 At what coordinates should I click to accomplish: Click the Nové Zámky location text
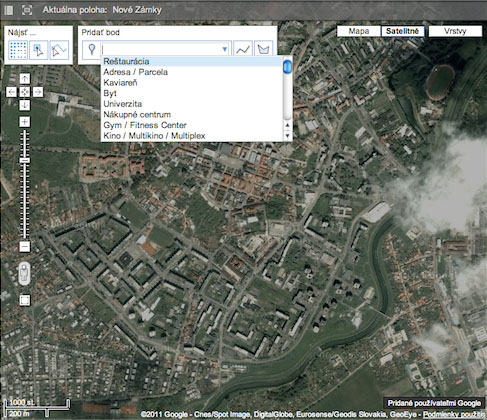[x=137, y=10]
